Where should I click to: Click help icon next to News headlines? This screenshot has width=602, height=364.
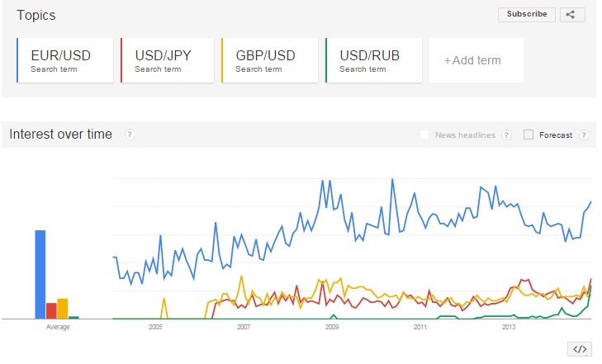pos(506,135)
